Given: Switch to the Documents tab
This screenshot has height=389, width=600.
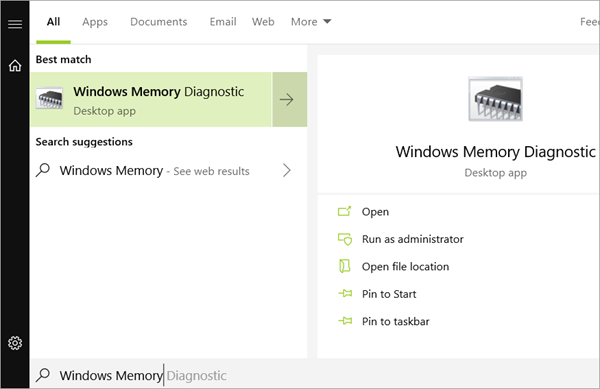Looking at the screenshot, I should 158,22.
